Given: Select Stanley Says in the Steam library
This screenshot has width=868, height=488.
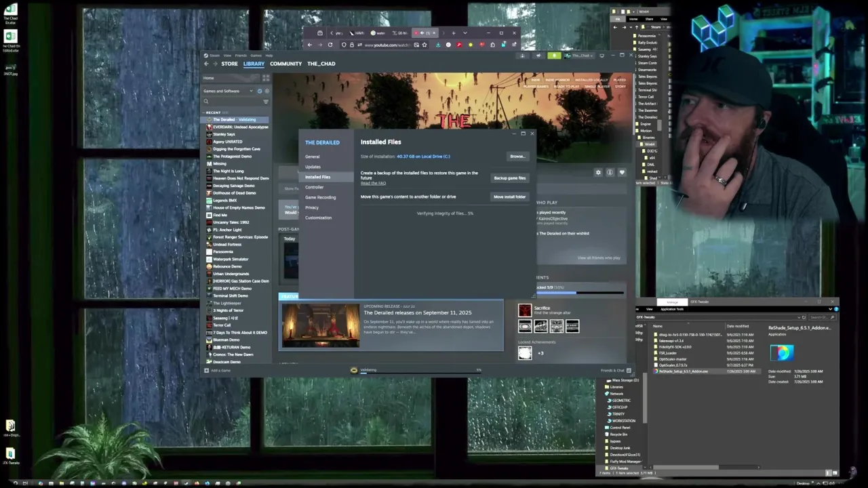Looking at the screenshot, I should coord(224,134).
